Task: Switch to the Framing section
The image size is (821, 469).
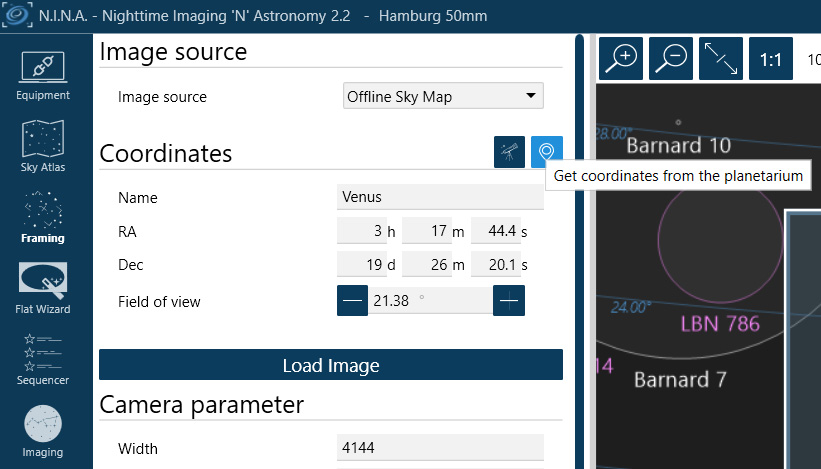Action: 42,218
